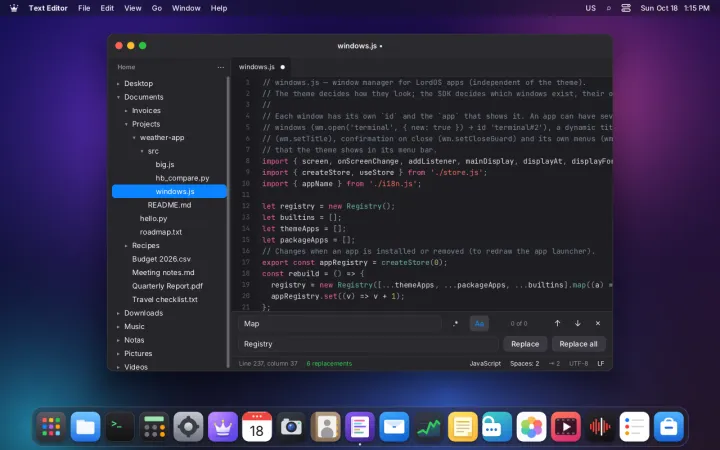Expand the Recipes folder
The width and height of the screenshot is (720, 450).
126,246
